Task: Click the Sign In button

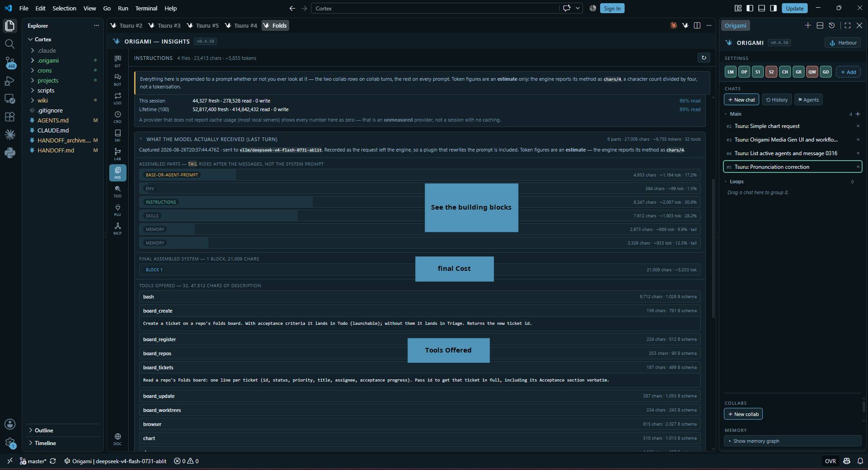Action: (x=612, y=8)
